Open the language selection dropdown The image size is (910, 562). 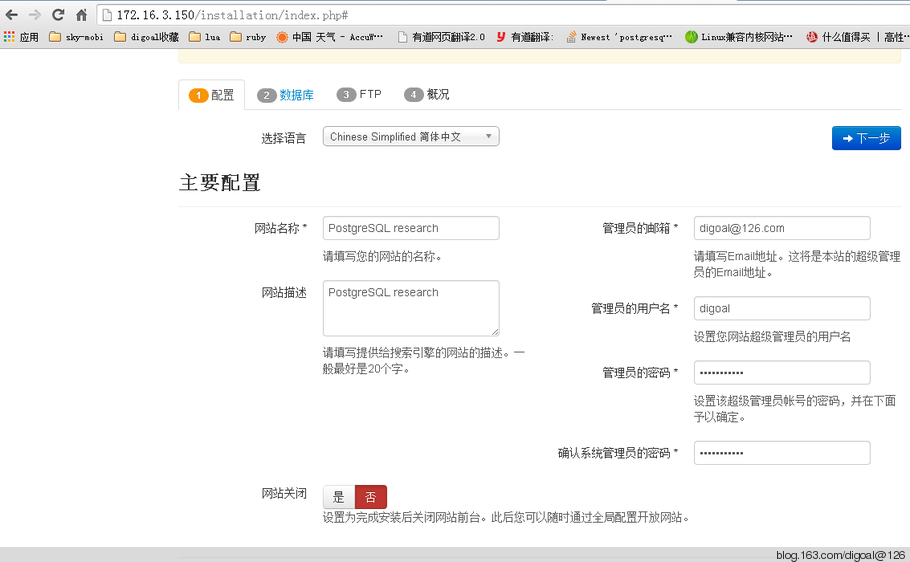coord(411,136)
